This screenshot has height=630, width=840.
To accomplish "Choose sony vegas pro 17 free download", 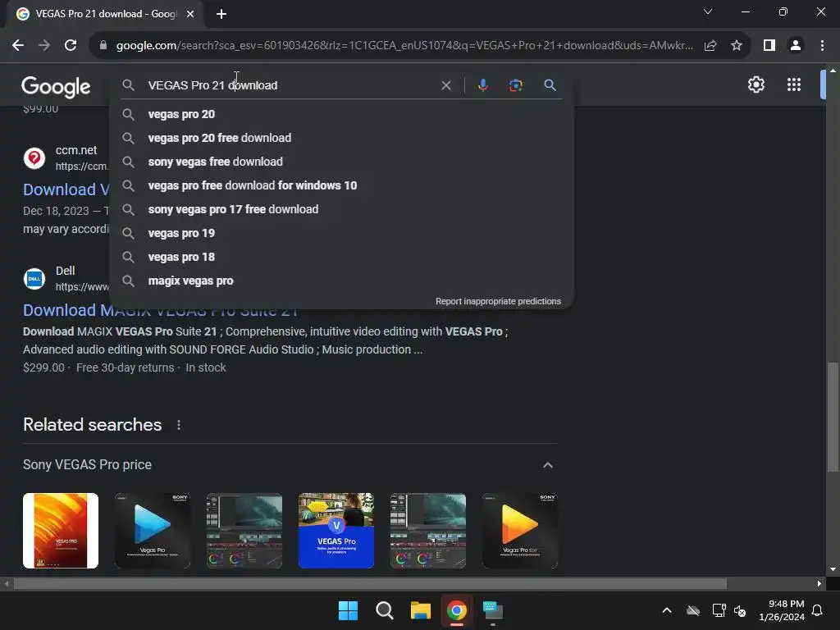I will pos(341,209).
